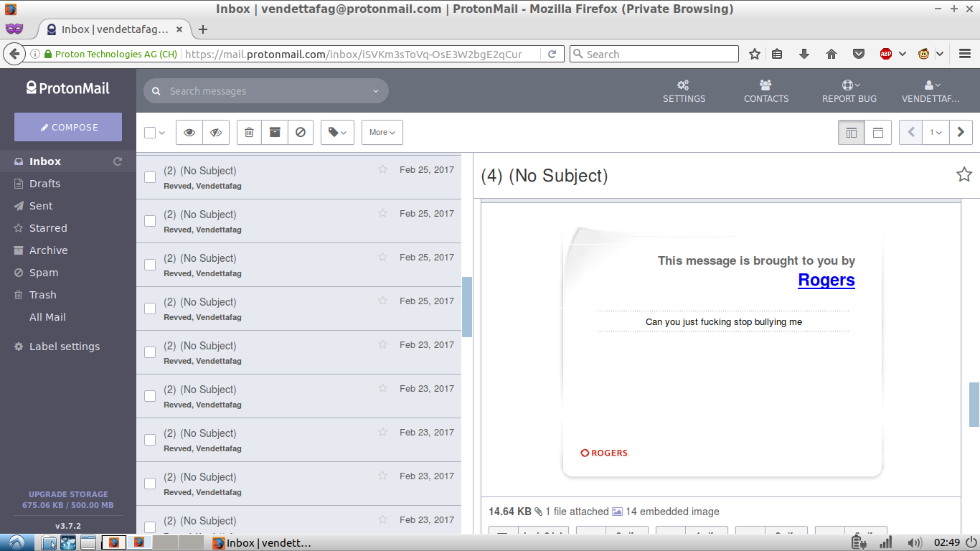Open the Firefox hamburger menu
Image resolution: width=980 pixels, height=551 pixels.
pyautogui.click(x=964, y=54)
